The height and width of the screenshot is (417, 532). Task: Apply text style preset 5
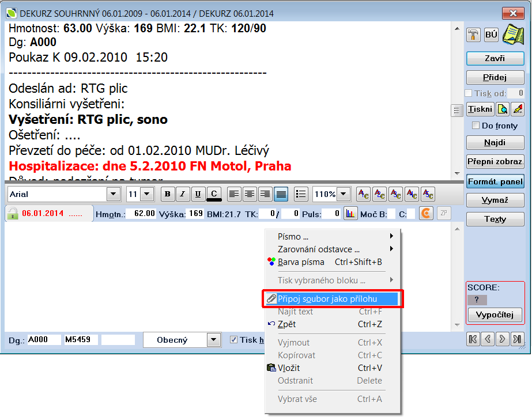tap(428, 194)
